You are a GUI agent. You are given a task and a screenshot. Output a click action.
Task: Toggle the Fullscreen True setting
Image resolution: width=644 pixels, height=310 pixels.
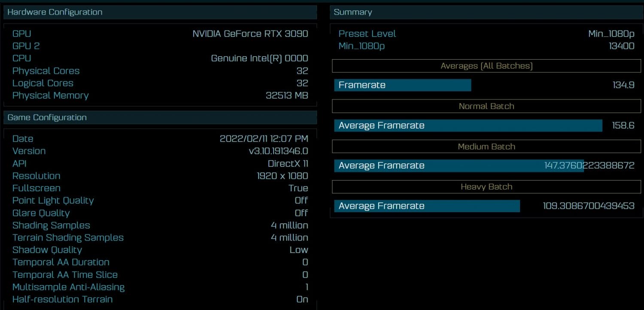tap(298, 188)
